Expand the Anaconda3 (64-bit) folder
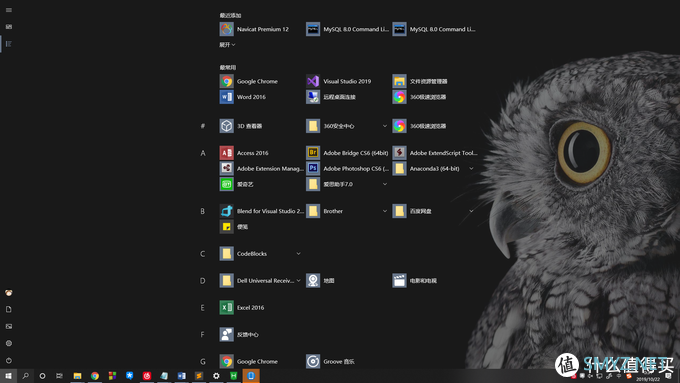 (x=471, y=168)
